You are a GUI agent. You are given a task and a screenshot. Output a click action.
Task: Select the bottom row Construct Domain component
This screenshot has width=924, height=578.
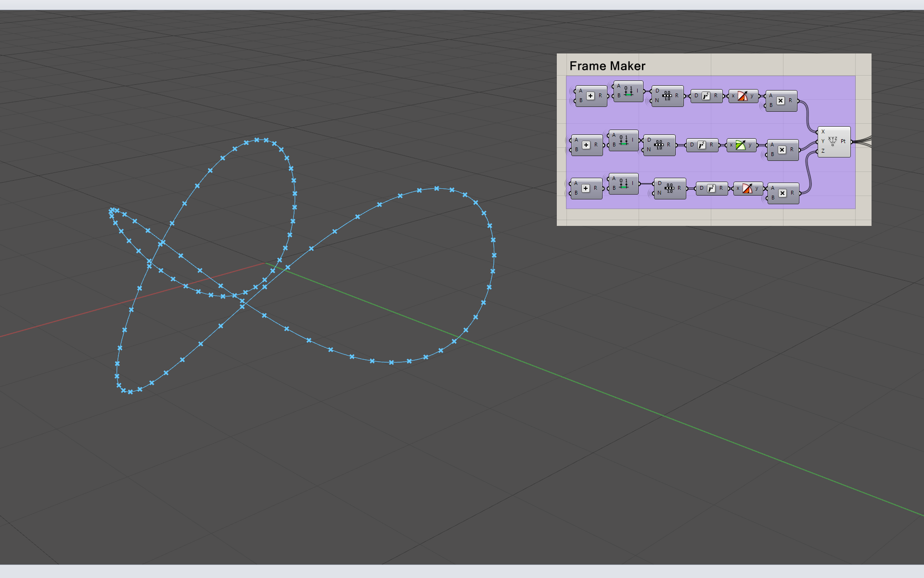[624, 184]
